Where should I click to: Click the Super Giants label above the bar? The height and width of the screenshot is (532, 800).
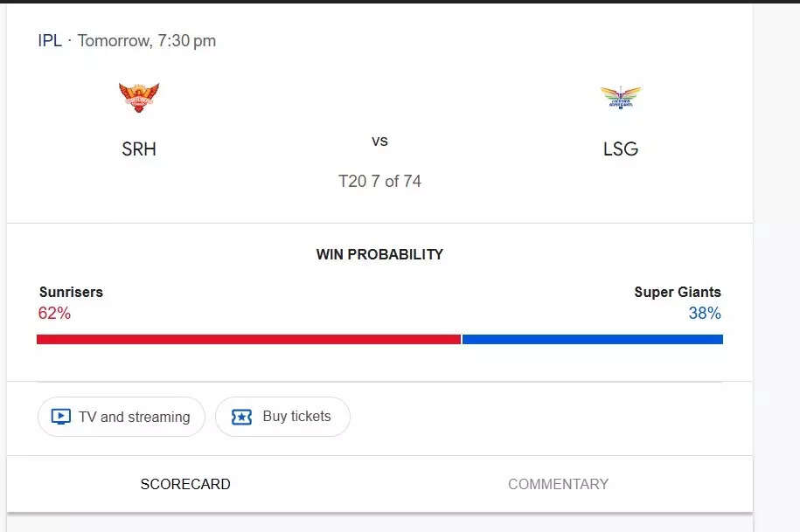click(678, 293)
